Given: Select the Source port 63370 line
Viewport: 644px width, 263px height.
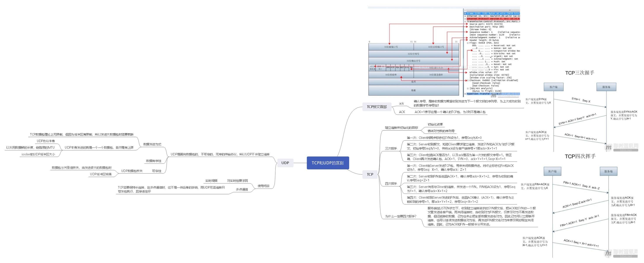Looking at the screenshot, I should pyautogui.click(x=485, y=24).
